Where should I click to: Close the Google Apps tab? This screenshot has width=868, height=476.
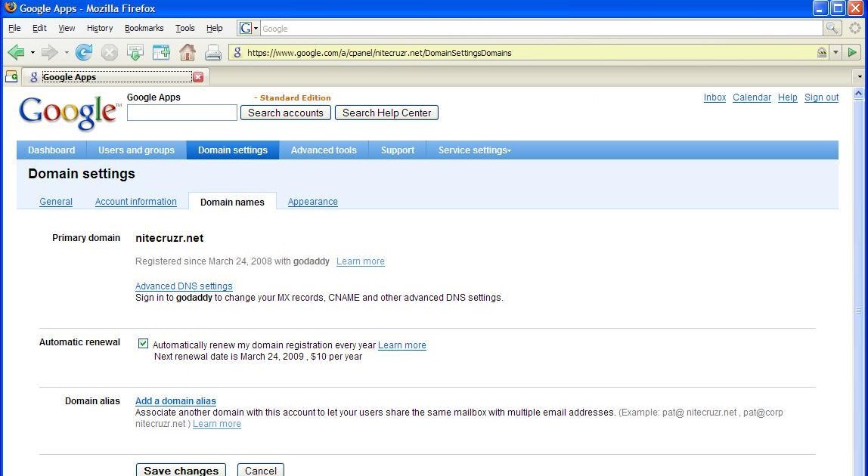point(198,77)
